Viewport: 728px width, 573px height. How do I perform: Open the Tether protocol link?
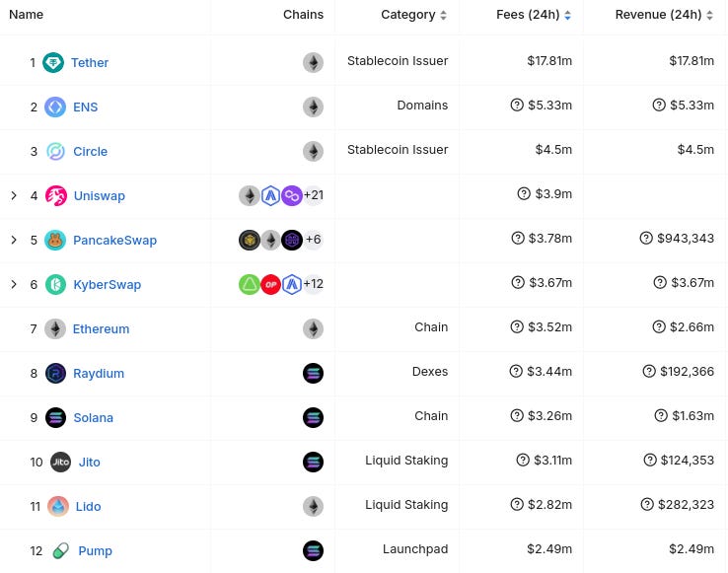pyautogui.click(x=90, y=63)
